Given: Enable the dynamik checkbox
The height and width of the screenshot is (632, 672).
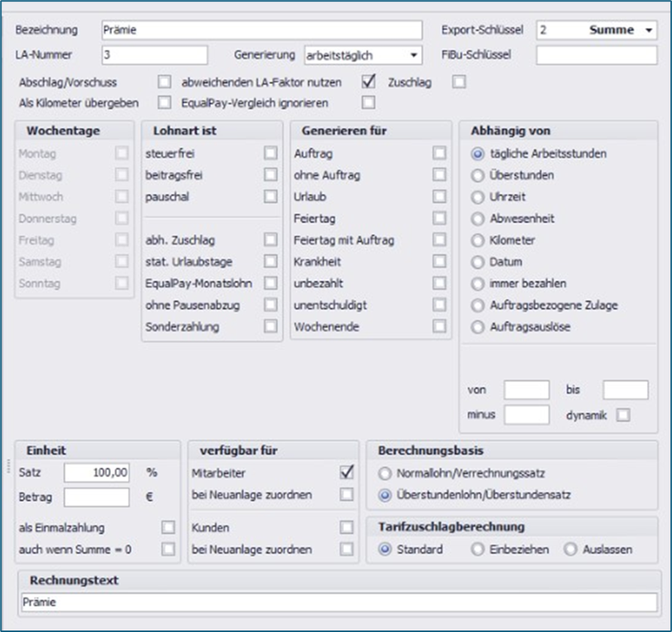Looking at the screenshot, I should [623, 415].
